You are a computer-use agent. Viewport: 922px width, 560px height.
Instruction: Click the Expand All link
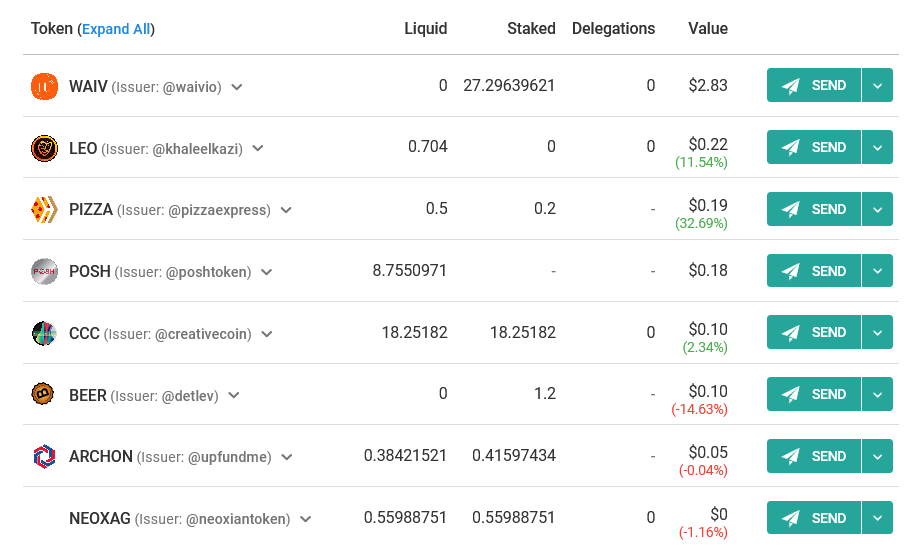coord(116,29)
